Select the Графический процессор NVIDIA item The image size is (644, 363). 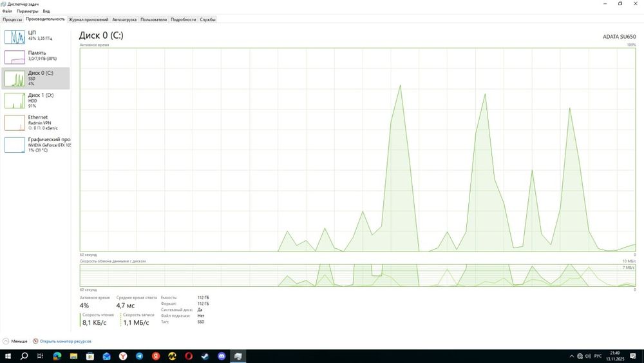point(35,144)
